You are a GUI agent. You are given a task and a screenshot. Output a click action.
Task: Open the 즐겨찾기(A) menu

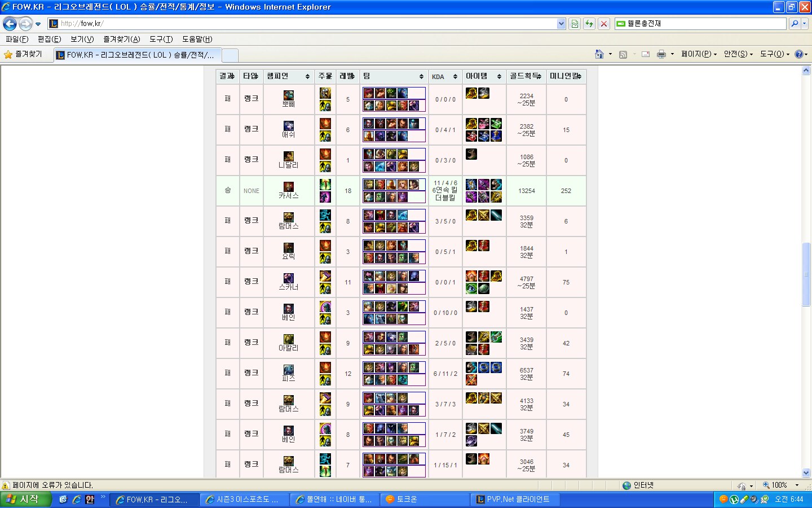coord(122,39)
